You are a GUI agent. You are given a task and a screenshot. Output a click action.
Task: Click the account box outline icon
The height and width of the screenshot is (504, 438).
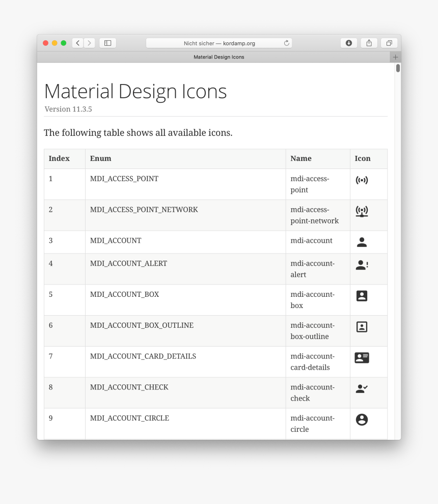coord(362,326)
